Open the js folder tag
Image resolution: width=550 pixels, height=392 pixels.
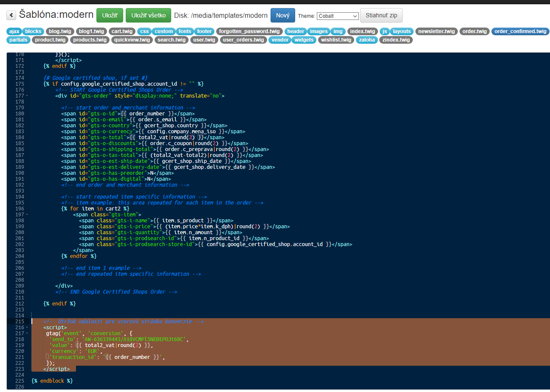pos(384,31)
